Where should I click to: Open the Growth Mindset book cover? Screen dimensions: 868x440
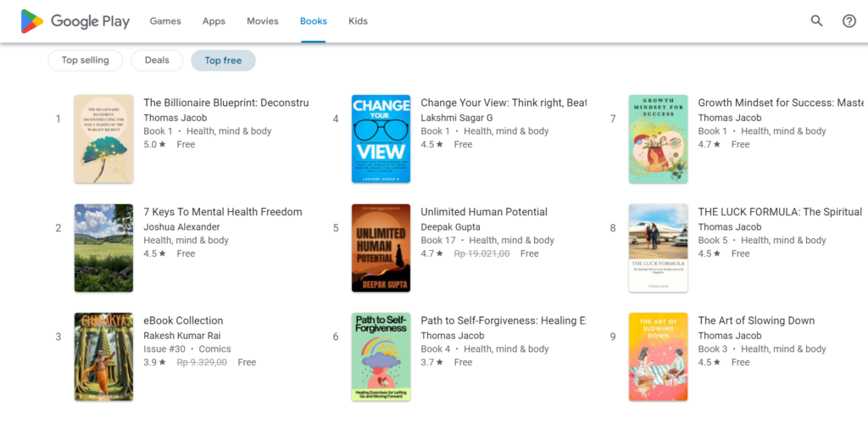pyautogui.click(x=658, y=139)
